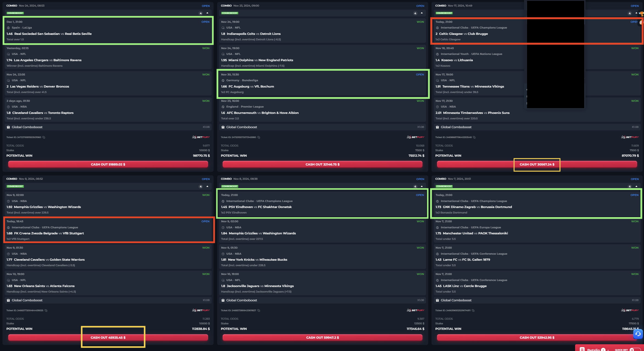The image size is (644, 351).
Task: Click soccer icon beside Germany Bundesliga
Action: pos(223,80)
